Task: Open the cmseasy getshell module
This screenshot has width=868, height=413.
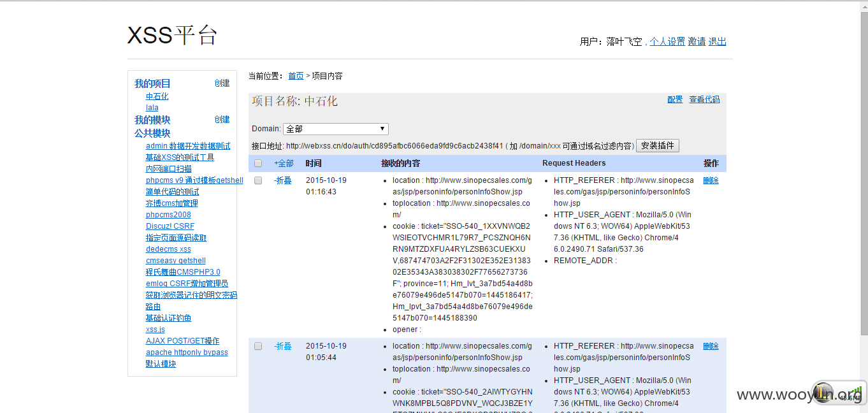Action: pos(176,261)
